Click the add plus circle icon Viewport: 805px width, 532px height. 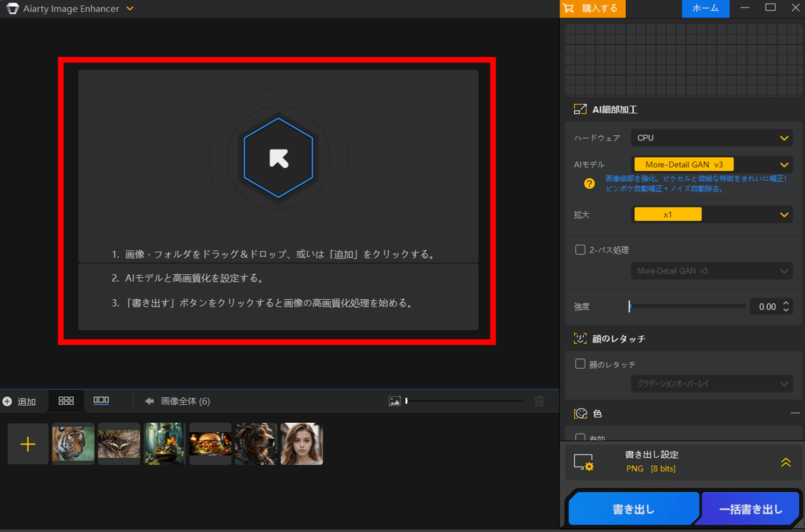pos(8,401)
